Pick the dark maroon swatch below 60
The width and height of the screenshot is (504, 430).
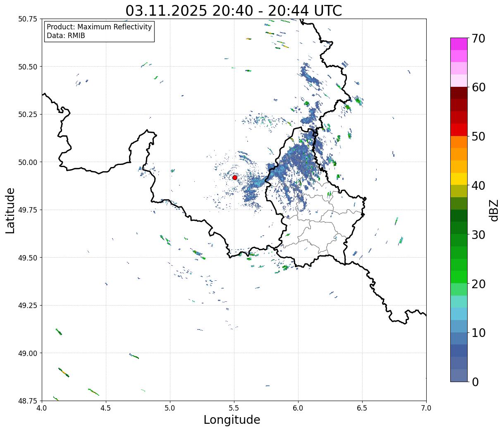[x=459, y=93]
